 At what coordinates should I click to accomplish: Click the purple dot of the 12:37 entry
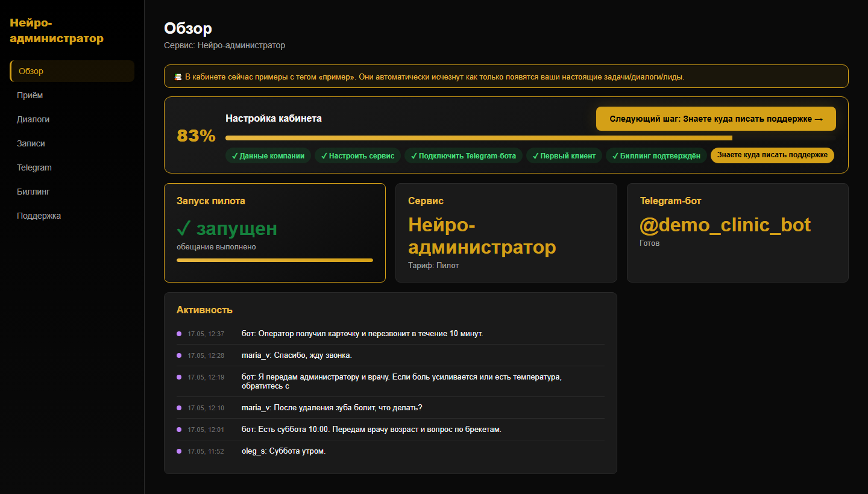tap(179, 333)
